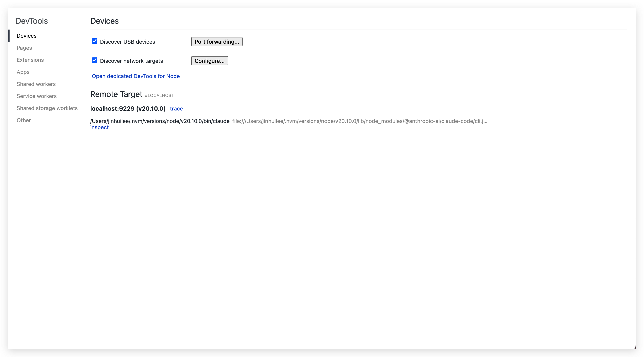The width and height of the screenshot is (644, 357).
Task: Select the claude binary file path text
Action: [159, 121]
